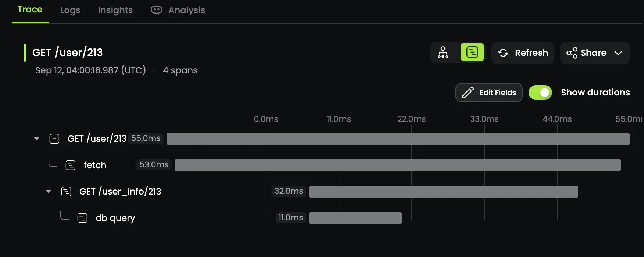The image size is (644, 257).
Task: Toggle the Show durations switch
Action: click(540, 93)
